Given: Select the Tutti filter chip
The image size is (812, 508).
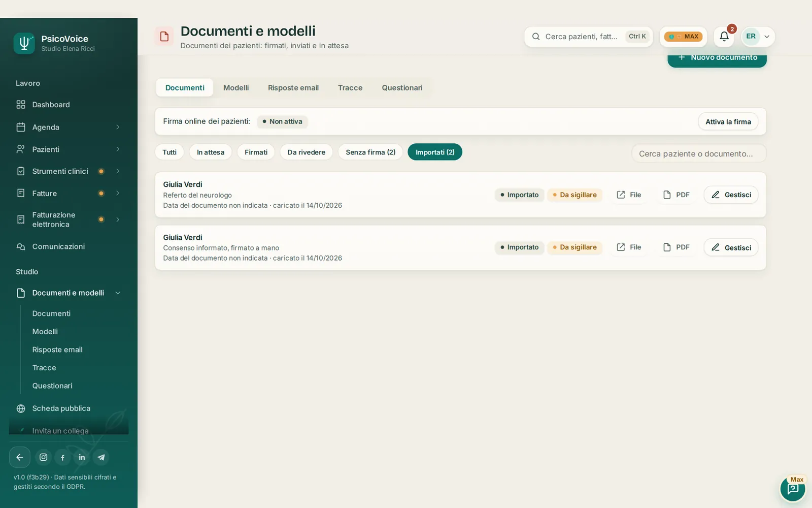Looking at the screenshot, I should [170, 152].
